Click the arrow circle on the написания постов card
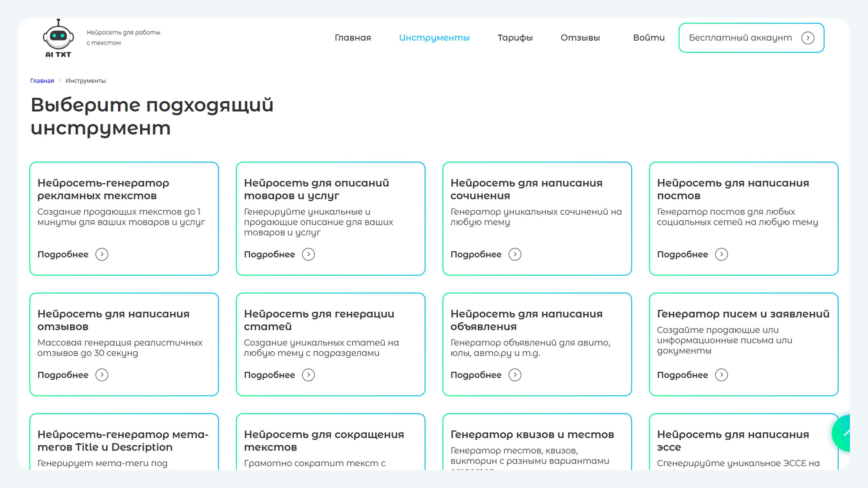This screenshot has width=868, height=488. [721, 254]
